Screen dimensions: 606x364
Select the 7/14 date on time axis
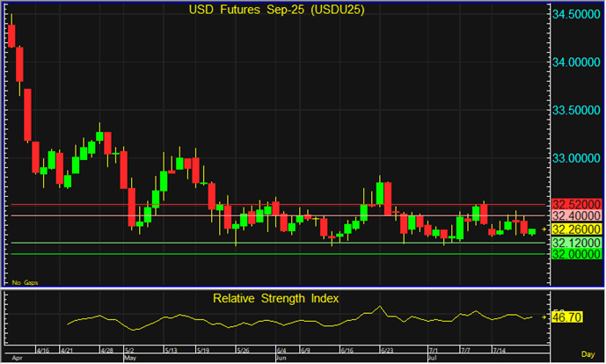(499, 350)
